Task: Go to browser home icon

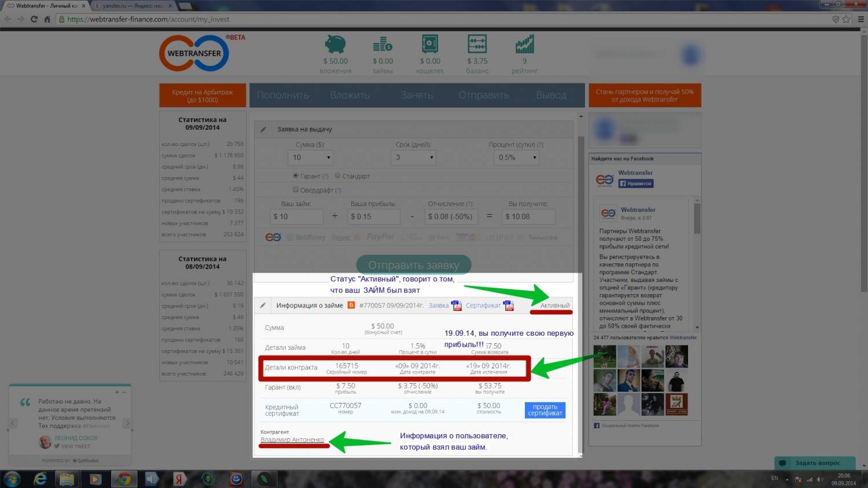Action: (47, 19)
